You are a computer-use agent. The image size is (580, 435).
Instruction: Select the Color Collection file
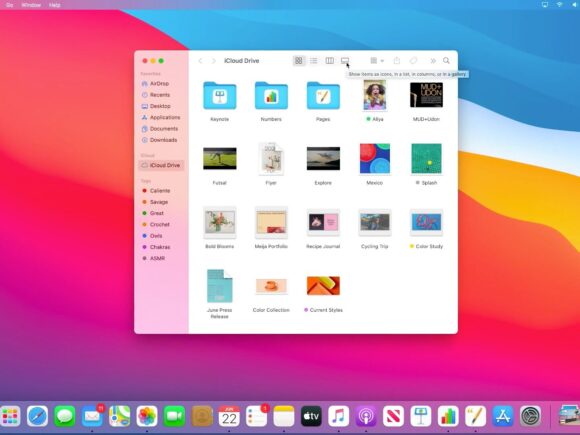(271, 286)
